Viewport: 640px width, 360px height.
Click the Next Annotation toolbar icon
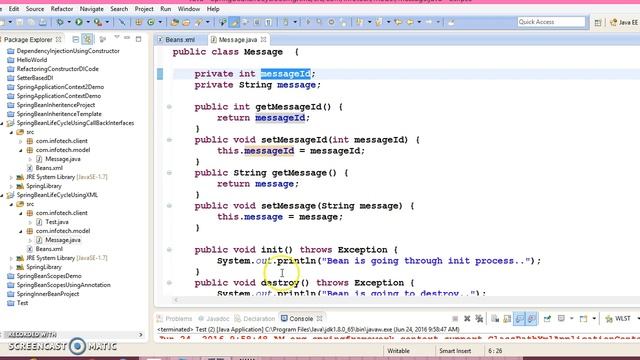[360, 22]
